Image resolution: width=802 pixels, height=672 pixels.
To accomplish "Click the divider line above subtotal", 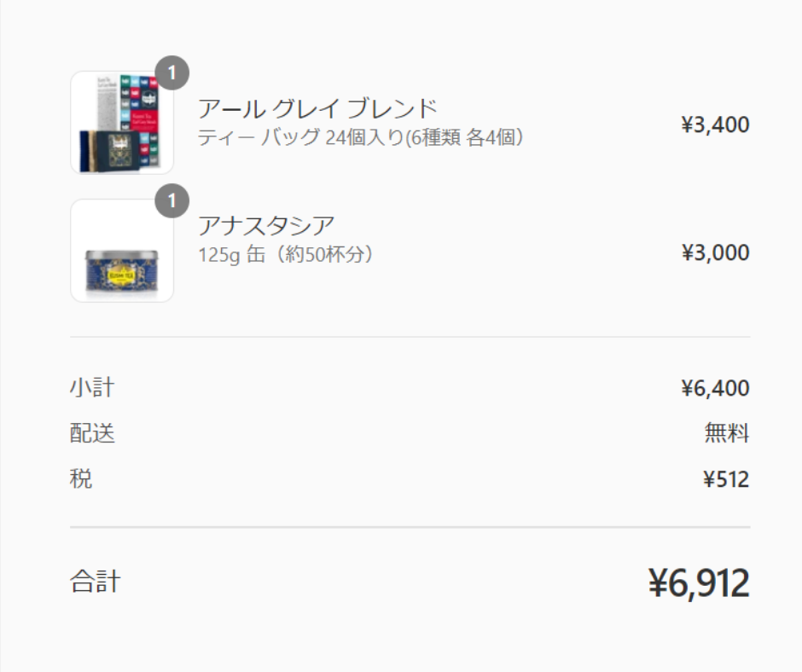I will tap(410, 337).
